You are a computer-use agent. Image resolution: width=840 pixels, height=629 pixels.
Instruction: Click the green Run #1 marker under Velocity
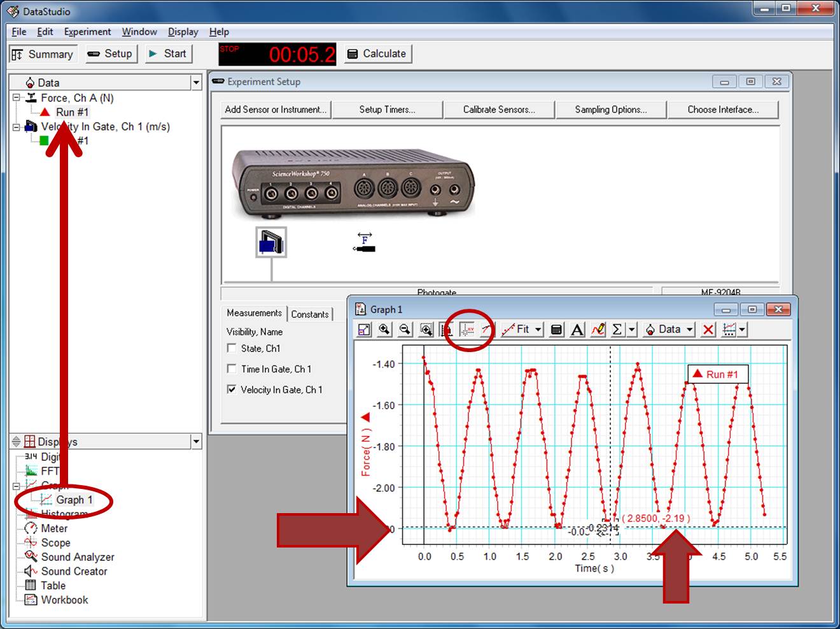[x=44, y=141]
